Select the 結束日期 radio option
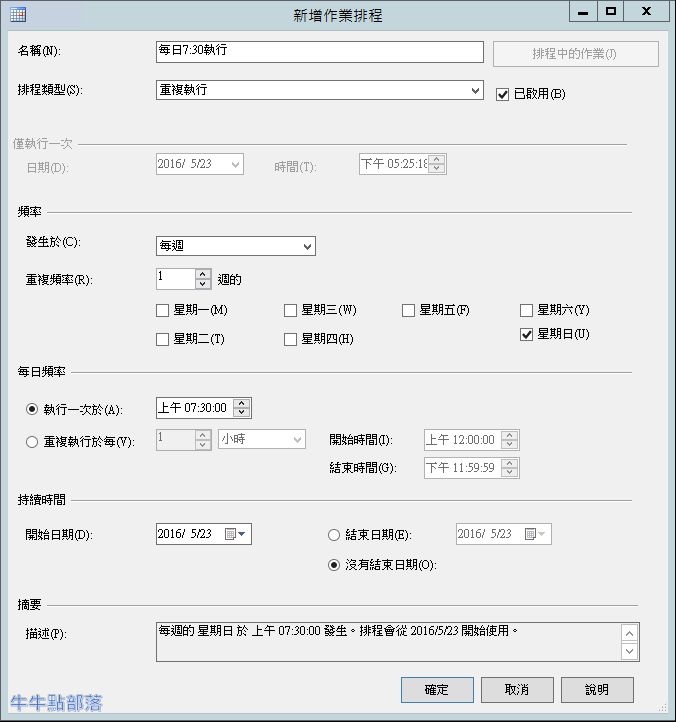676x722 pixels. click(x=335, y=535)
